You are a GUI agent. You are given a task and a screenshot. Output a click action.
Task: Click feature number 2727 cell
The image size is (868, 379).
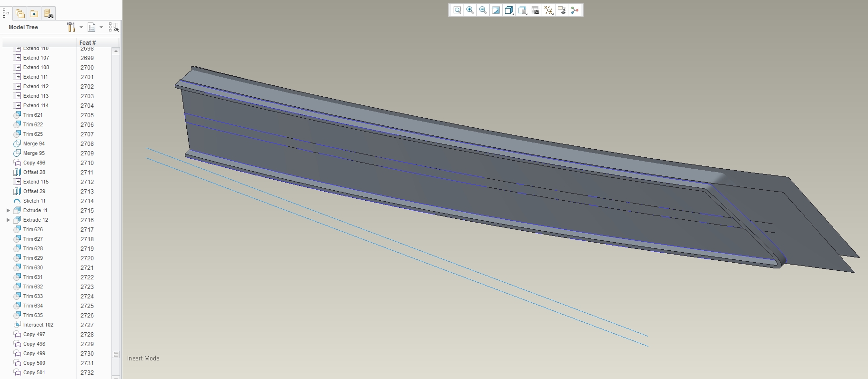[87, 325]
